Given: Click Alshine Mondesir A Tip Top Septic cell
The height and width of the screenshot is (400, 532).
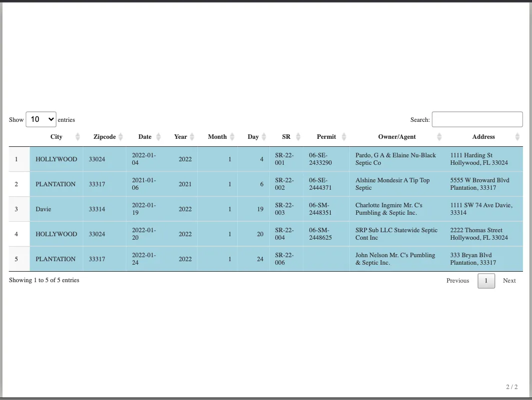Looking at the screenshot, I should pos(397,184).
